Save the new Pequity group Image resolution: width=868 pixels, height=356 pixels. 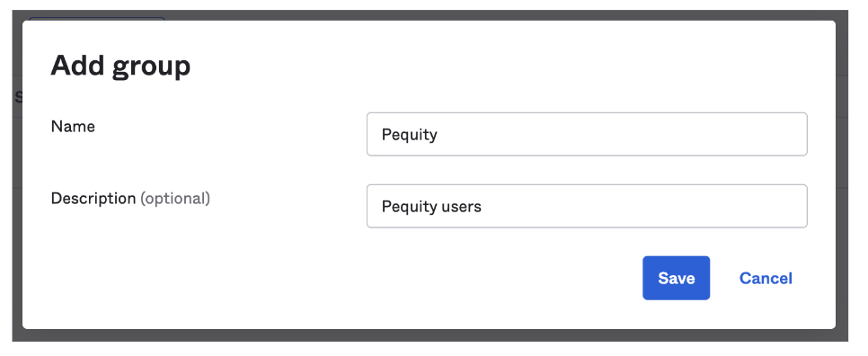(x=676, y=278)
